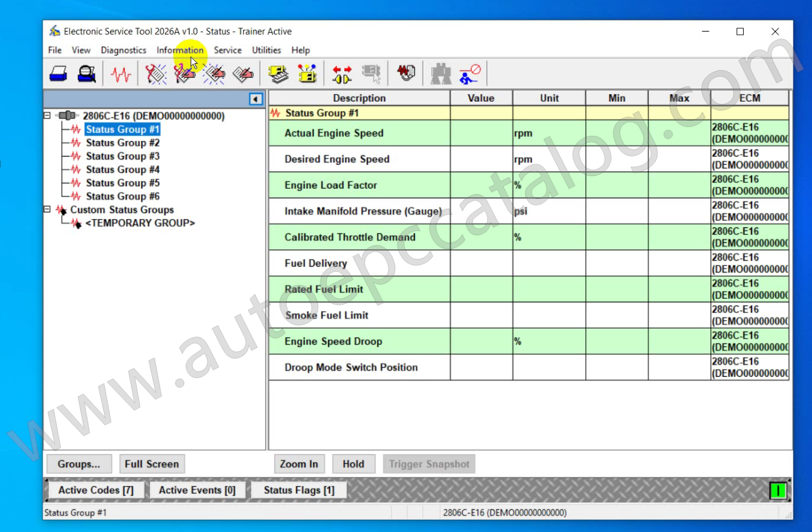812x532 pixels.
Task: Click the Custom Status Groups node icon
Action: pyautogui.click(x=61, y=210)
